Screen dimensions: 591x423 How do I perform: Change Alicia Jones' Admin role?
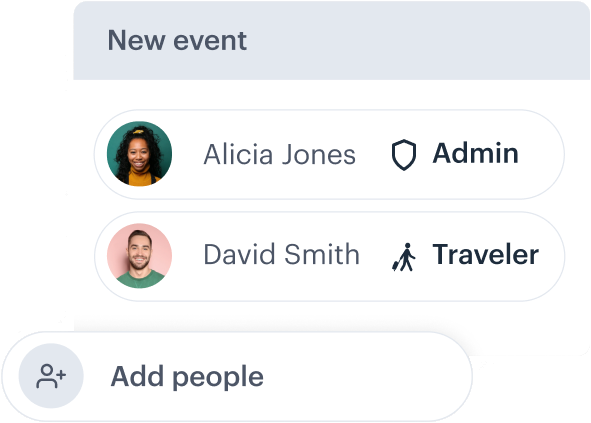point(455,154)
